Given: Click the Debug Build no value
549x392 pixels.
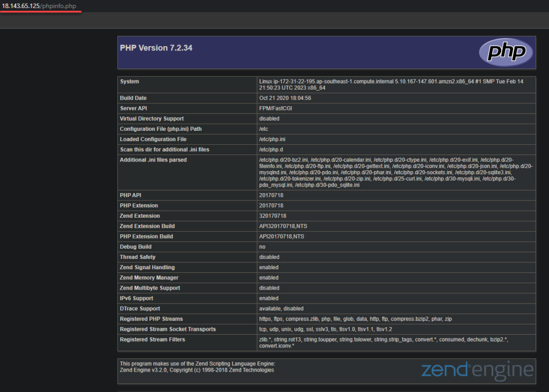Looking at the screenshot, I should pyautogui.click(x=261, y=247).
